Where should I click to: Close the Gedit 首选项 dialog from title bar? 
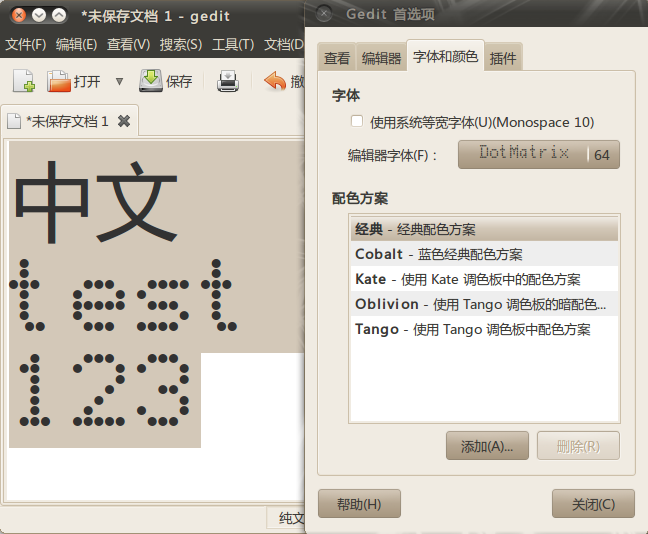[324, 13]
